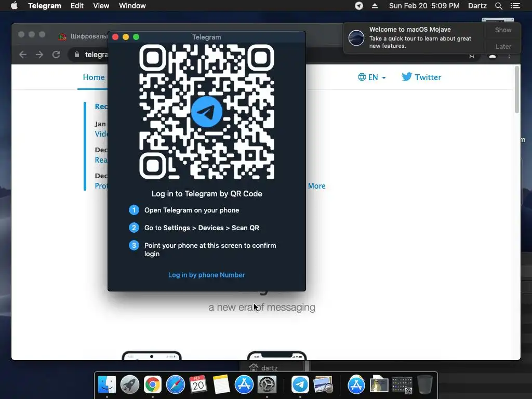Select the Home tab on Telegram website
The image size is (532, 399).
pos(94,77)
